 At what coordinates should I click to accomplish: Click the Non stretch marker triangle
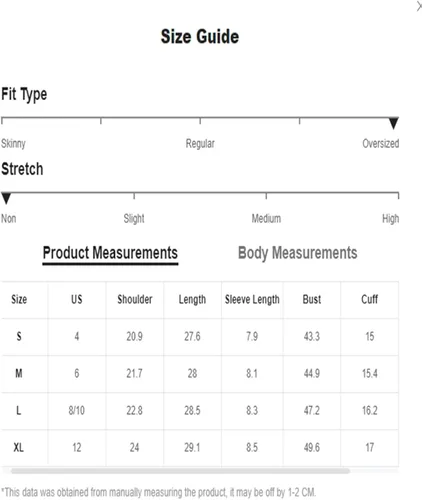click(6, 198)
